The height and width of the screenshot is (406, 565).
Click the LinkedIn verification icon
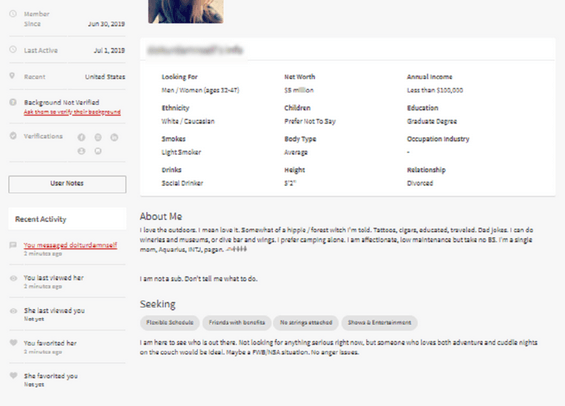coord(114,137)
